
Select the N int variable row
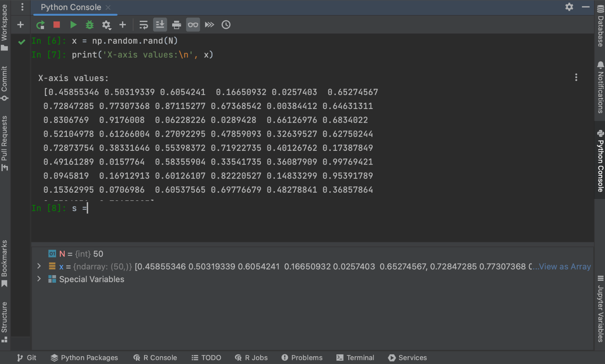[x=81, y=254]
